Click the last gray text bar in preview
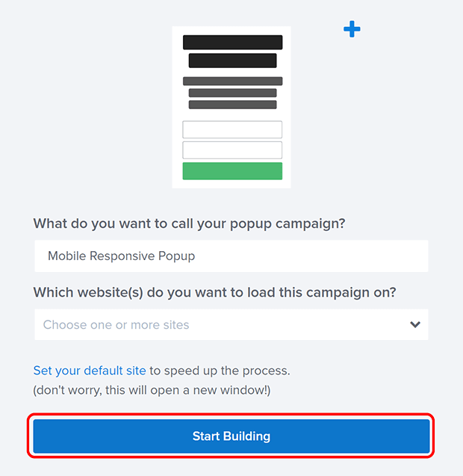This screenshot has height=476, width=463. coord(232,105)
